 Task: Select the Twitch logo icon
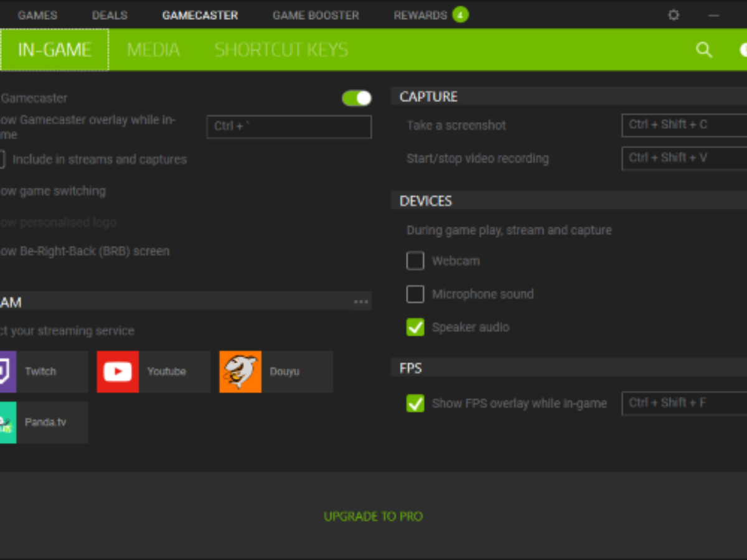[8, 371]
